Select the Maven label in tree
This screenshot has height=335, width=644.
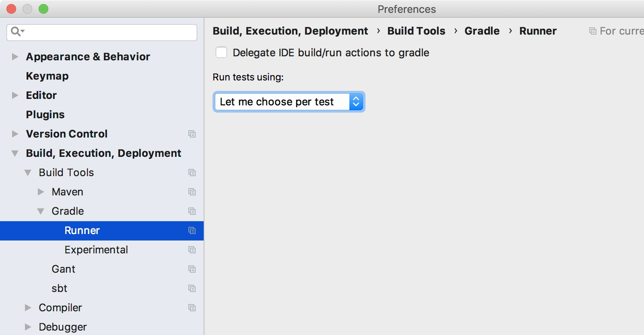[67, 192]
